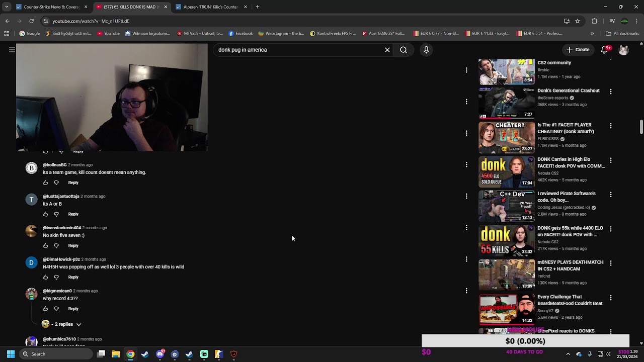Like the 'why record 4:3??' comment

45,309
